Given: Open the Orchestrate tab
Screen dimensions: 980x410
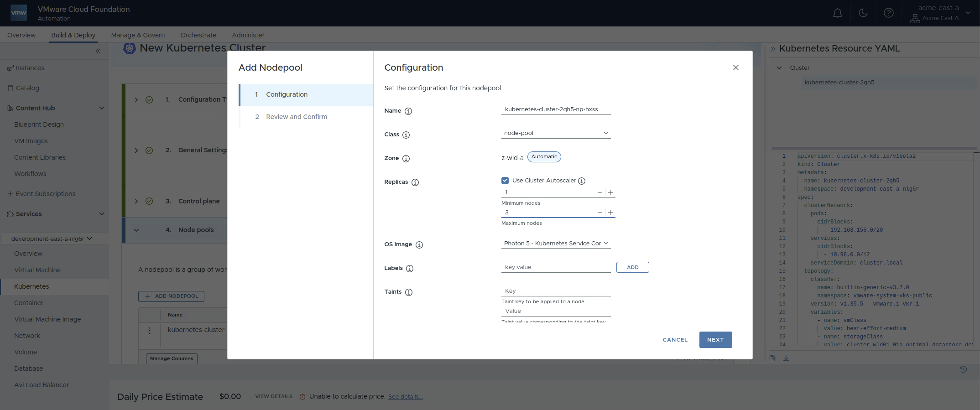Looking at the screenshot, I should point(198,35).
